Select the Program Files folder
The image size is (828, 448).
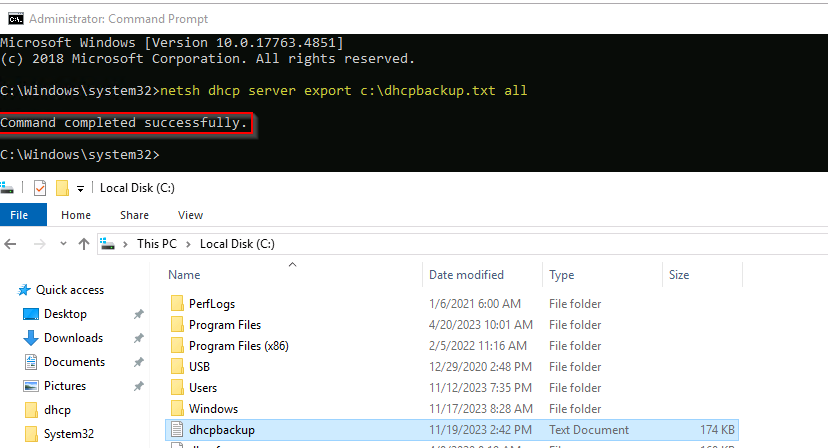[x=225, y=325]
